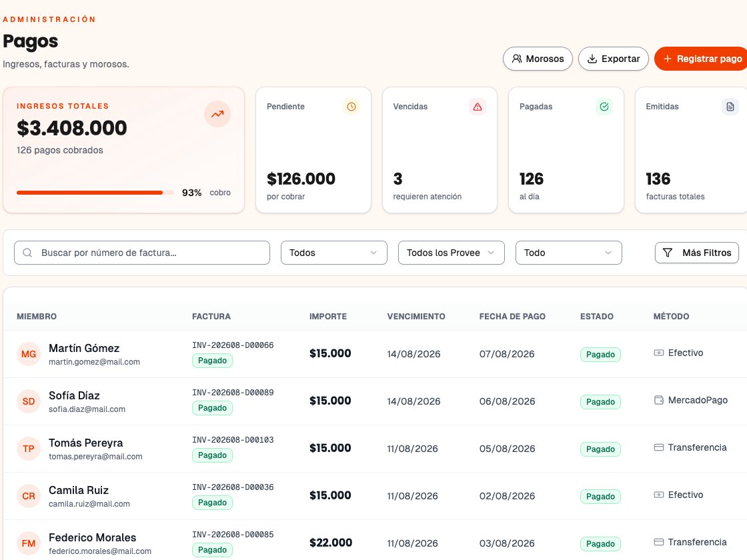Click card icon in Federico Morales's Transferencia method
747x560 pixels.
click(658, 542)
